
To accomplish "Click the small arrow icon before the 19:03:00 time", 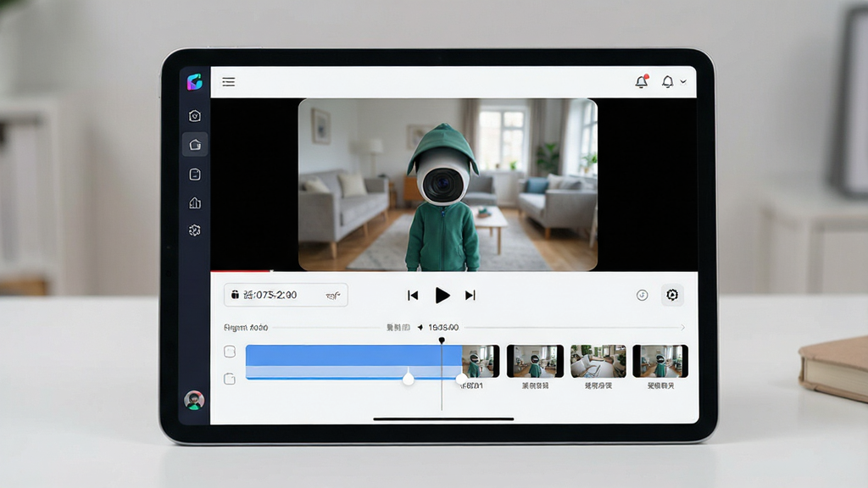I will (420, 328).
